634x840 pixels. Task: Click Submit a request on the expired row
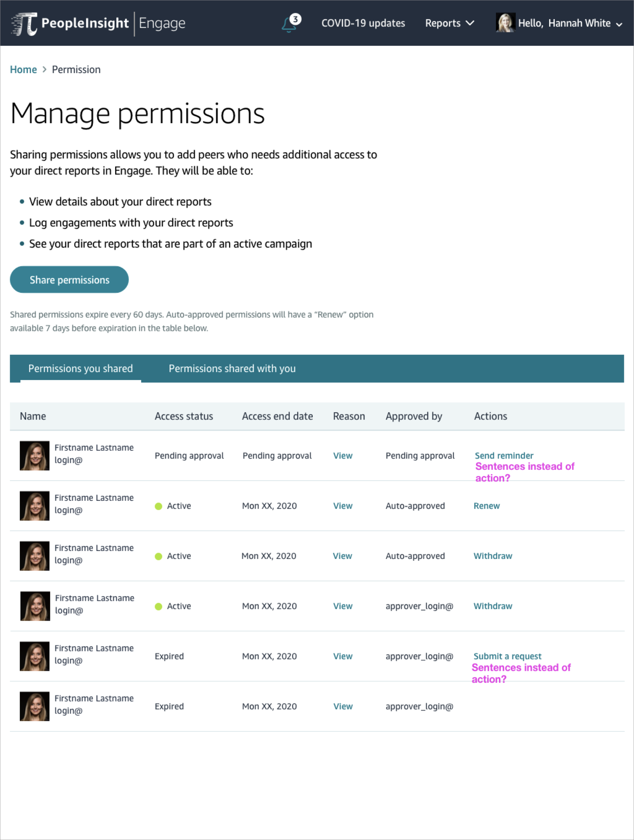507,656
